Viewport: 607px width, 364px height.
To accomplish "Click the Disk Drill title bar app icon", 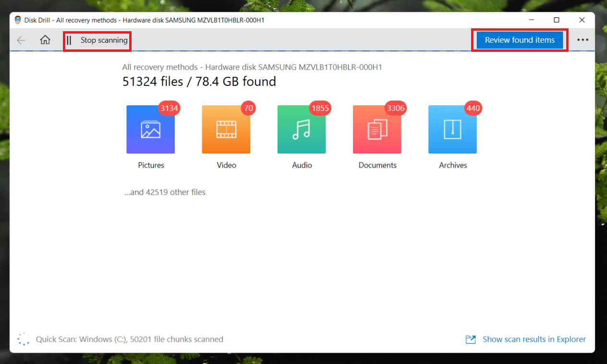I will [18, 20].
